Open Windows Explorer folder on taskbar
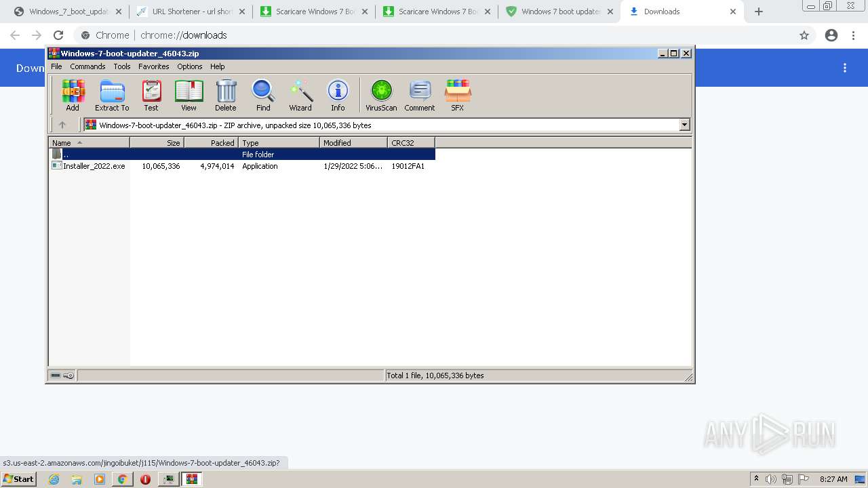Viewport: 868px width, 488px height. tap(77, 479)
